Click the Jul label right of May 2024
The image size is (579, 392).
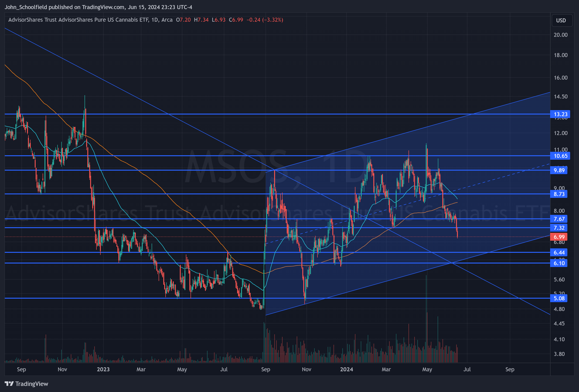pyautogui.click(x=467, y=369)
